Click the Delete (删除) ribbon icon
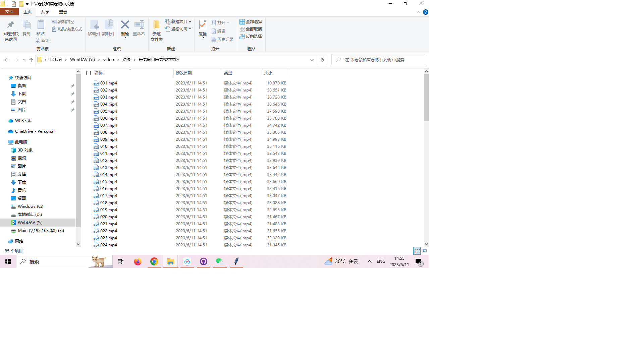Image resolution: width=644 pixels, height=362 pixels. [125, 27]
